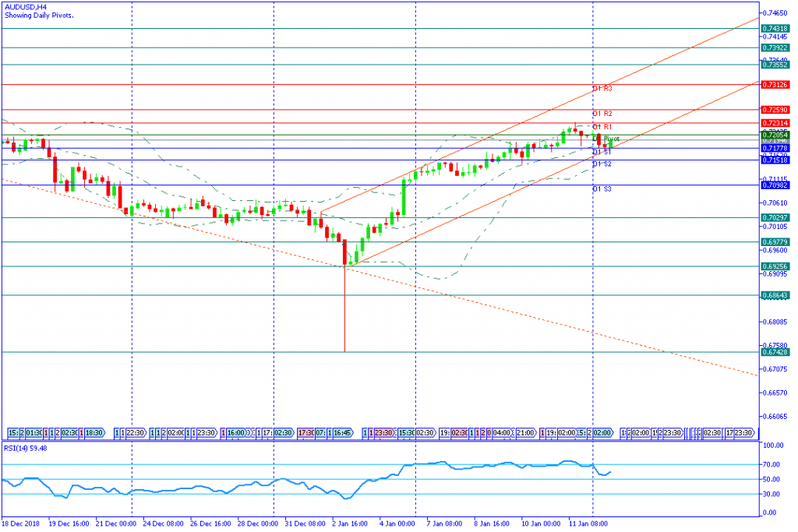Viewport: 798px width, 532px height.
Task: Click the 0.67428 price level tag
Action: [775, 352]
